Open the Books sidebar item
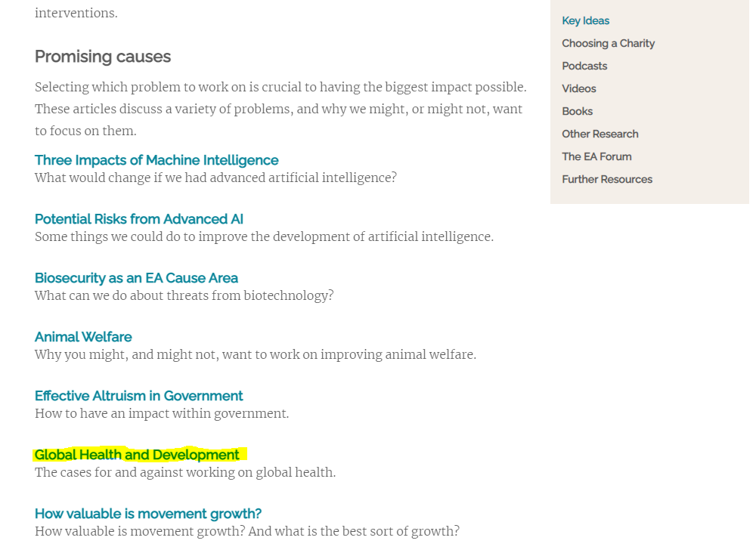Screen dimensions: 756x556 click(x=577, y=111)
